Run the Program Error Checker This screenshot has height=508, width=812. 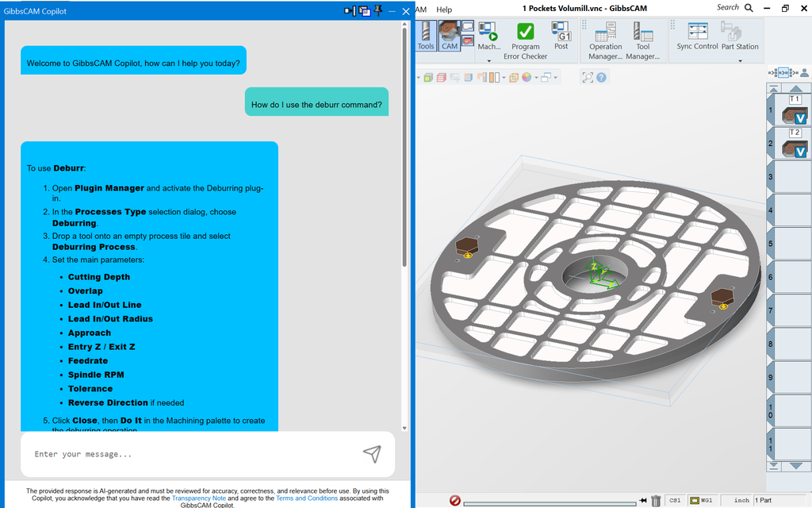525,41
